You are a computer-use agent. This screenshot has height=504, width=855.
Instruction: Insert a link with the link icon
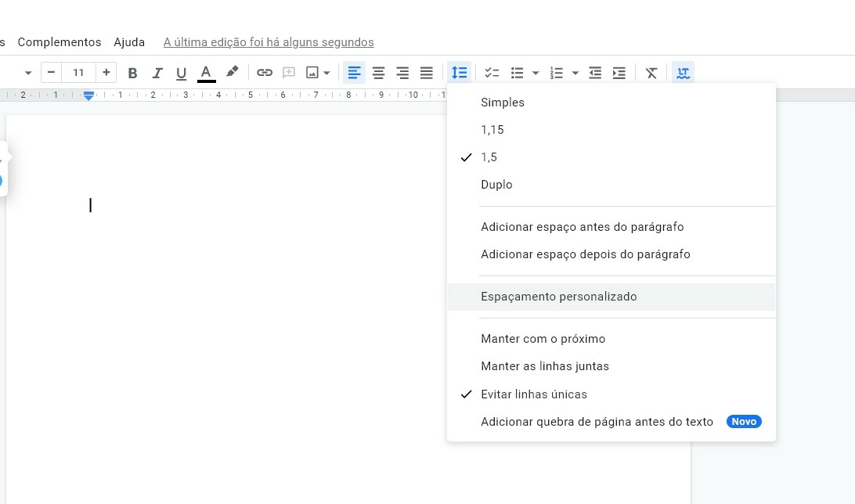tap(265, 73)
